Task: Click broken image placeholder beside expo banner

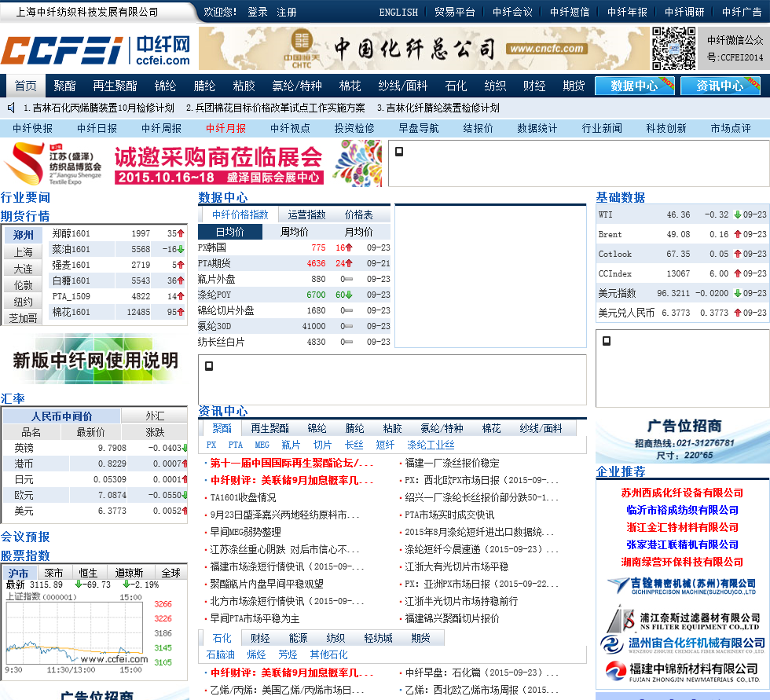Action: point(399,152)
